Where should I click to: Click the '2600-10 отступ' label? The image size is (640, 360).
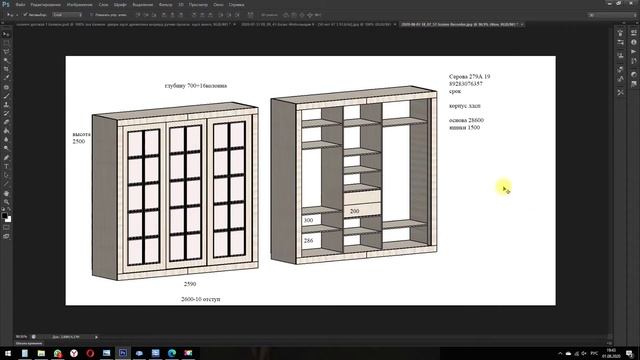[x=200, y=299]
